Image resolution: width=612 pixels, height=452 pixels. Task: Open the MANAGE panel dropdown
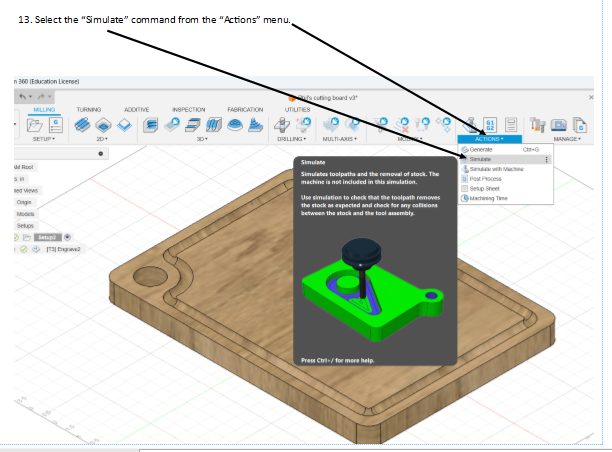[567, 139]
